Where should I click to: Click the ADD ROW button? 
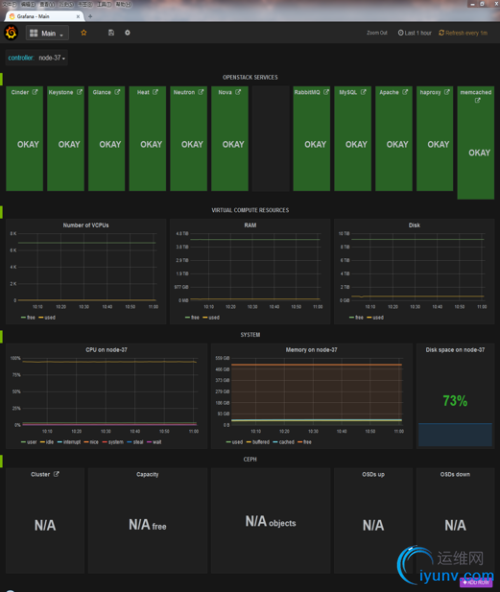(476, 582)
